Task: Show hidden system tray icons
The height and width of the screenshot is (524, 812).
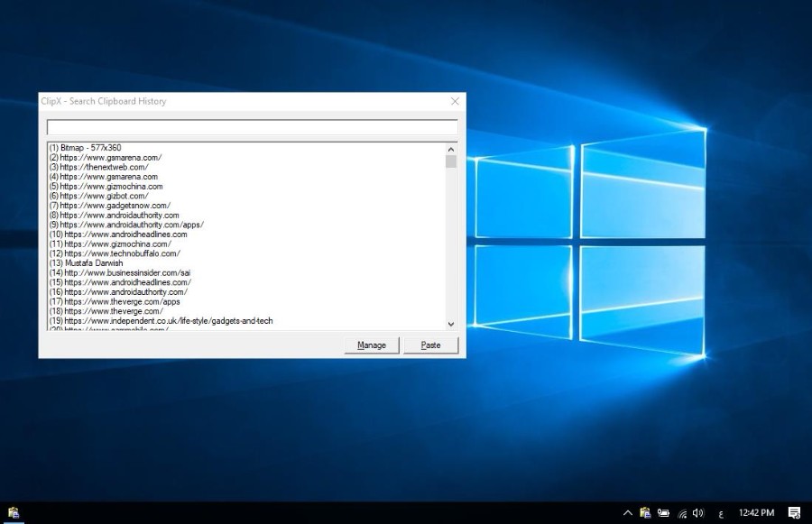Action: pyautogui.click(x=628, y=512)
